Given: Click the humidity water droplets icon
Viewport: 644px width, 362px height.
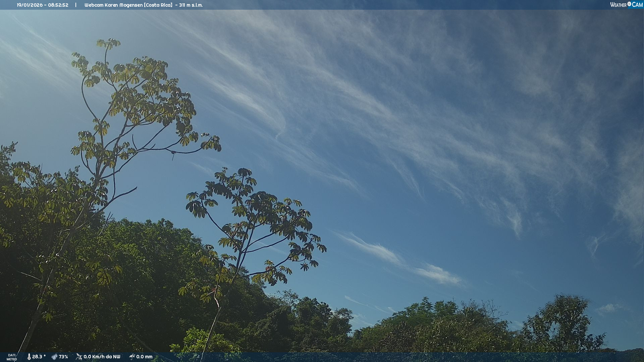Looking at the screenshot, I should [x=54, y=357].
